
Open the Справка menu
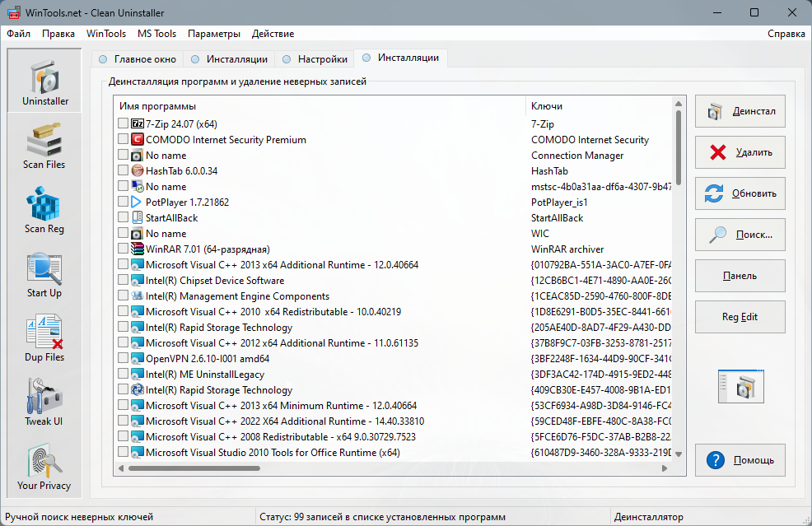pos(786,34)
